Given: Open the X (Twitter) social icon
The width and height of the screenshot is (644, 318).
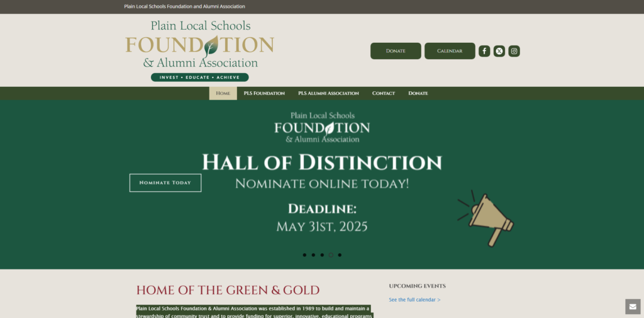Looking at the screenshot, I should tap(499, 51).
